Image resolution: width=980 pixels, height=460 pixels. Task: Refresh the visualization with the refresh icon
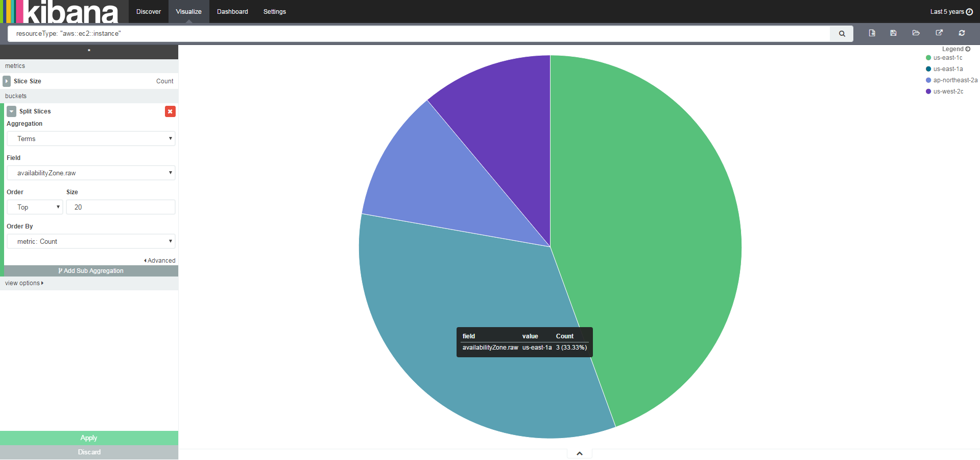961,33
